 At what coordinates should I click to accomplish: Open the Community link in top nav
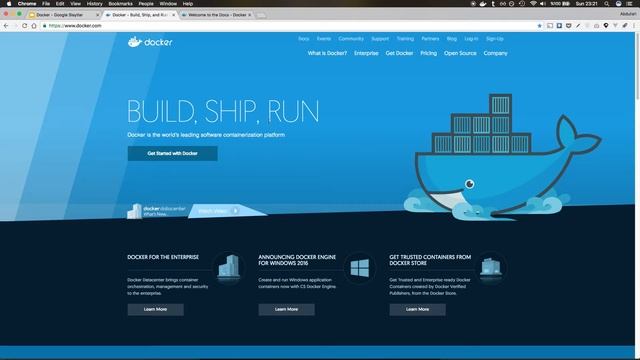(351, 39)
